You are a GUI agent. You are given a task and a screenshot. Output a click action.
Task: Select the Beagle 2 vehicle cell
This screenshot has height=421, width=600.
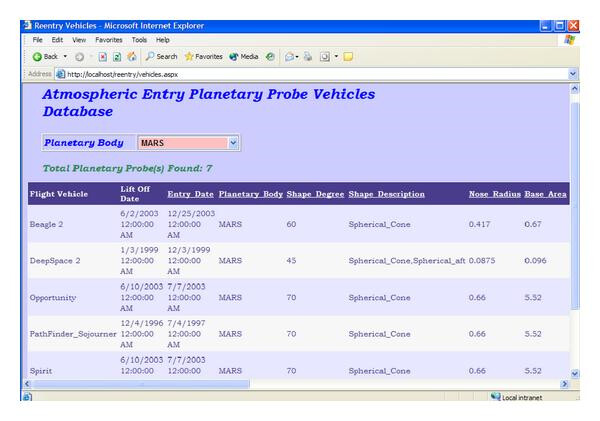point(46,224)
